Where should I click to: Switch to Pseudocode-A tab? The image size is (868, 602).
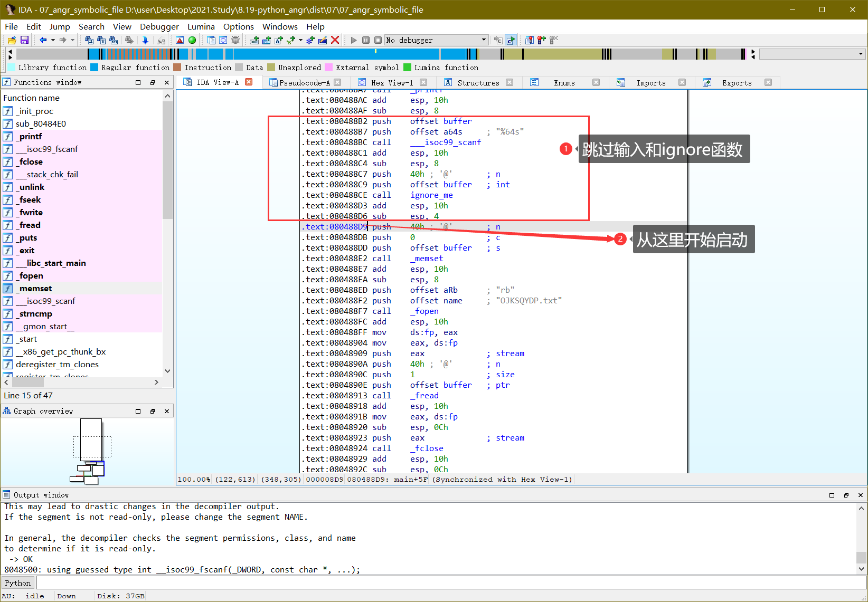point(305,82)
